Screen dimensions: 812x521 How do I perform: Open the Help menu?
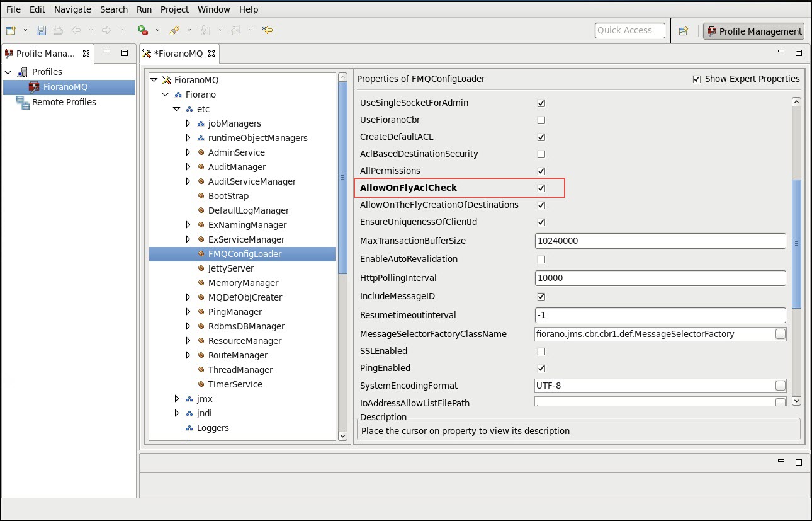(249, 9)
